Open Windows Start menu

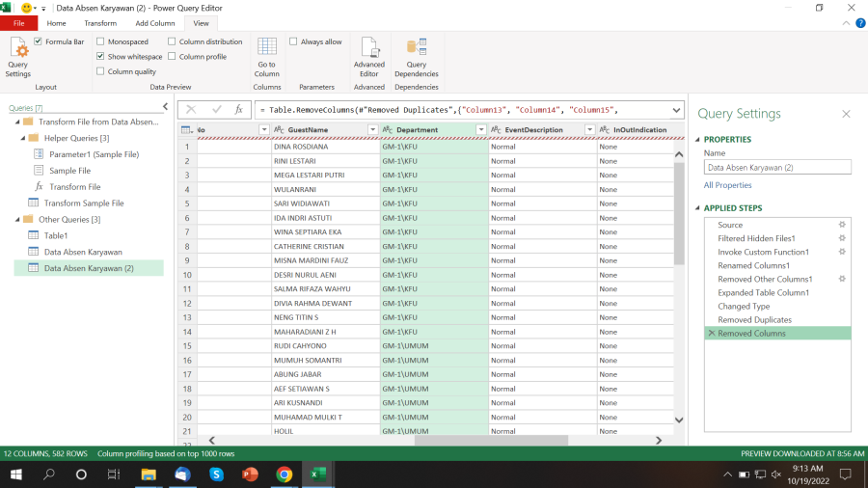click(x=16, y=474)
